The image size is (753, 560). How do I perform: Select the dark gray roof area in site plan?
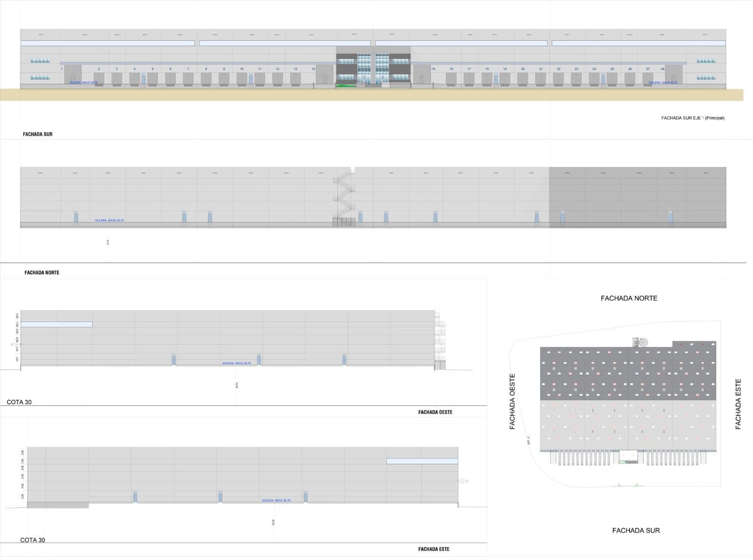click(x=628, y=374)
